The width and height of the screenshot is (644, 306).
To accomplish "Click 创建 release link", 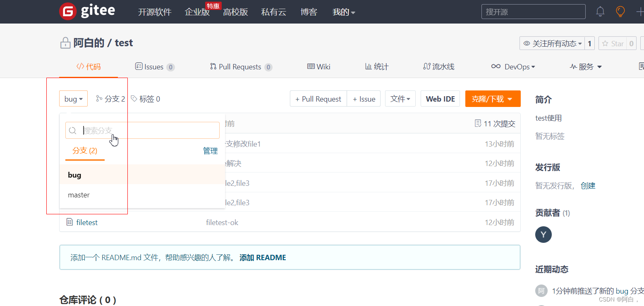I will tap(588, 185).
